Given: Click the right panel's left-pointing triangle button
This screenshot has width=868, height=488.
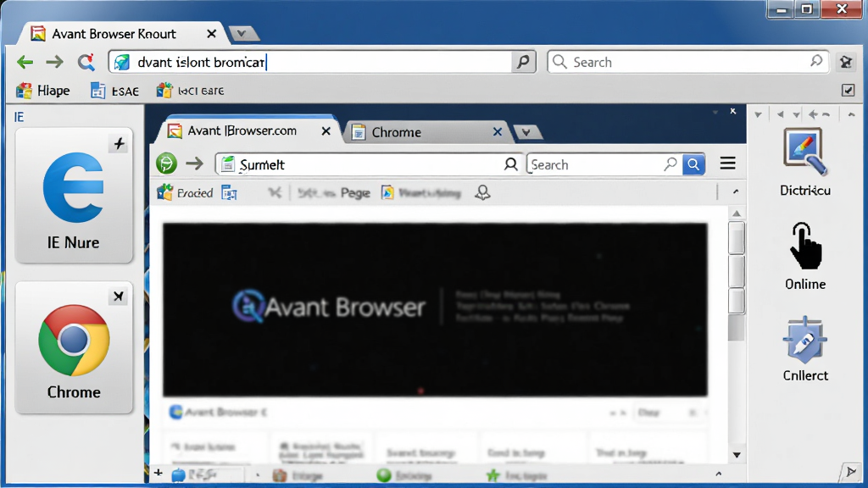Looking at the screenshot, I should coord(780,114).
